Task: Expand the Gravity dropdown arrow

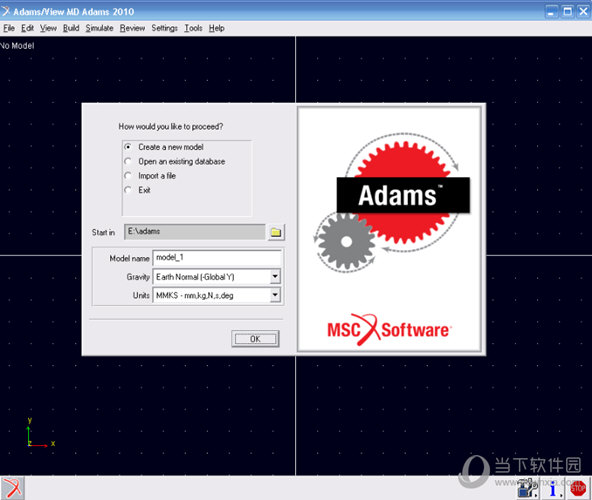Action: point(275,276)
